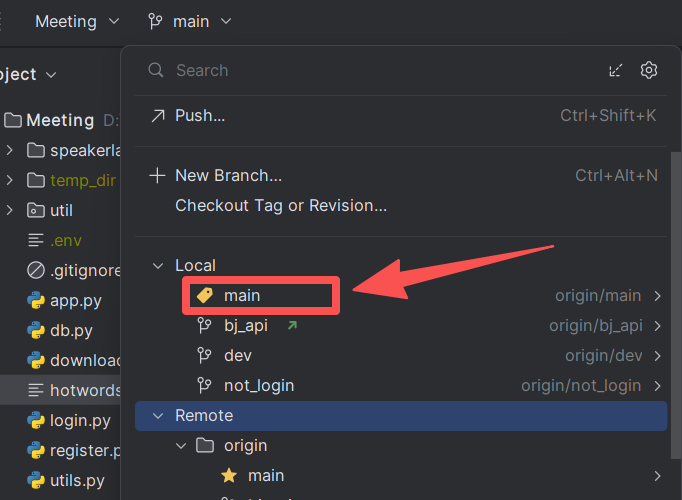Select Checkout Tag or Revision

[x=281, y=206]
